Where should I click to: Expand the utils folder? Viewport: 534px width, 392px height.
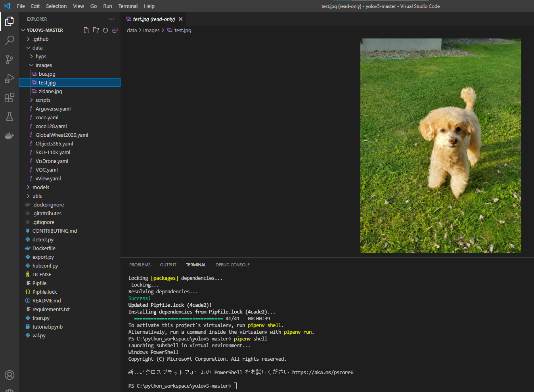coord(37,195)
